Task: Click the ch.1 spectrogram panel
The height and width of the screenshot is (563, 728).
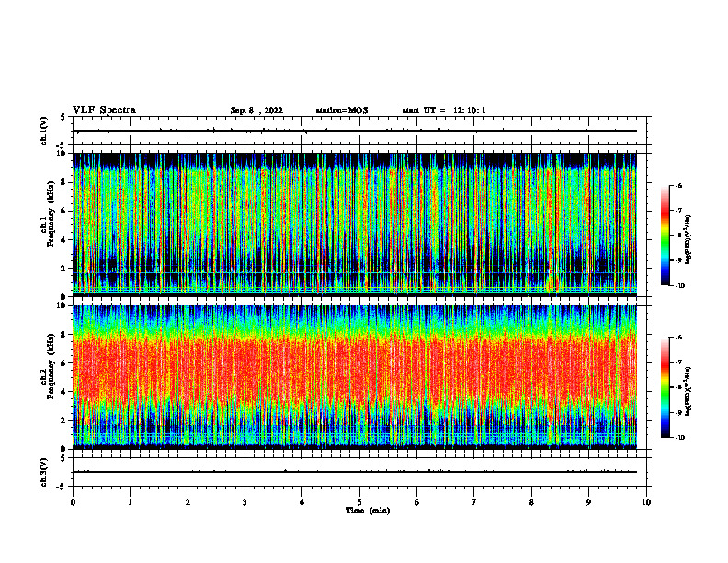Action: (355, 224)
